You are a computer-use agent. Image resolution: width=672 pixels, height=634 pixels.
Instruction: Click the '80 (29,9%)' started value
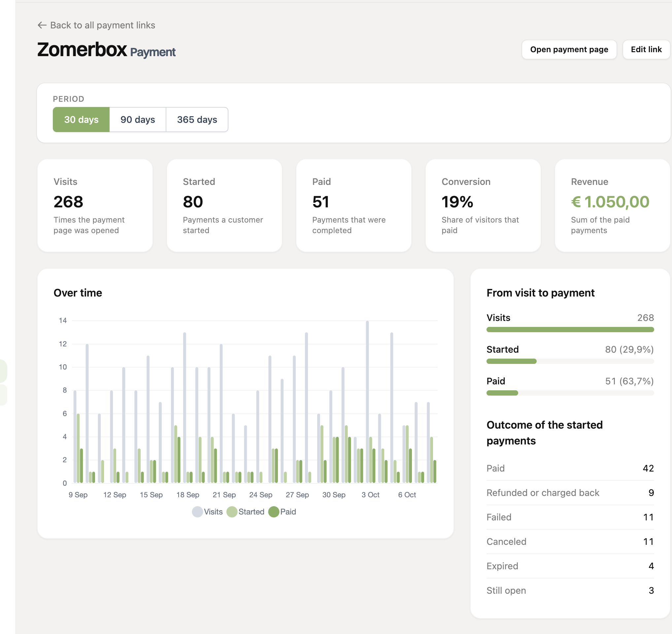629,349
